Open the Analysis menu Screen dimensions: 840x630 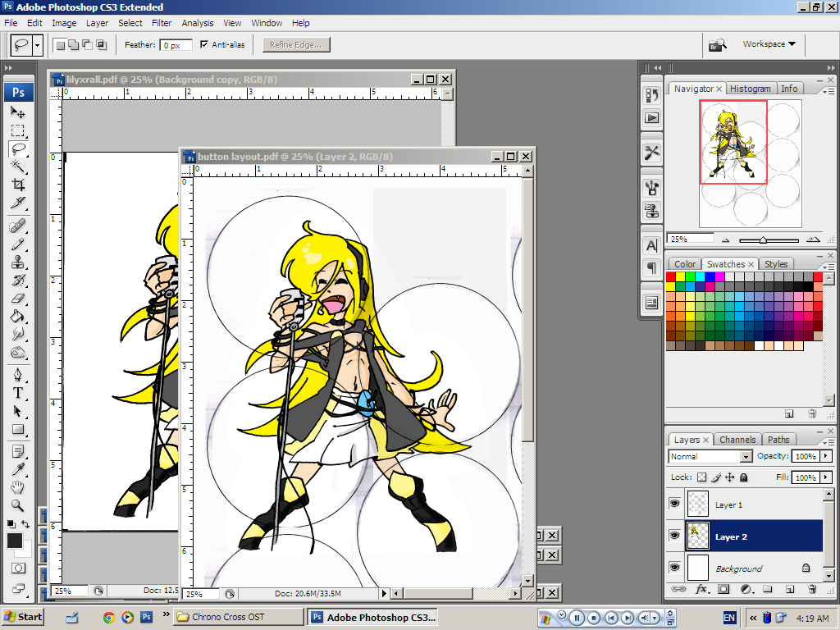197,23
